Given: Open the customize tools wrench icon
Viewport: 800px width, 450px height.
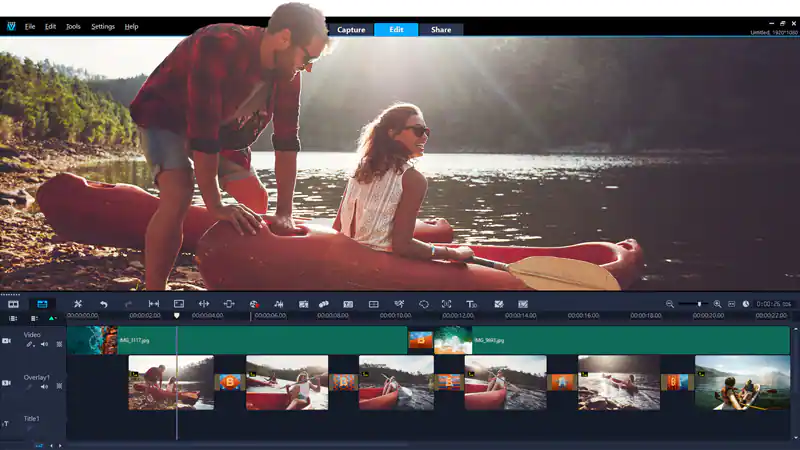Looking at the screenshot, I should pyautogui.click(x=78, y=304).
